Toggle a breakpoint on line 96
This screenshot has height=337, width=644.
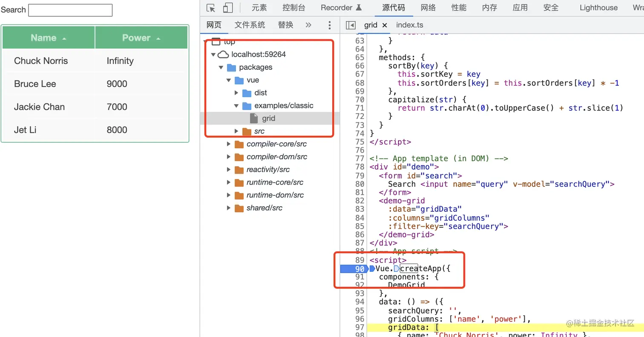click(x=360, y=319)
